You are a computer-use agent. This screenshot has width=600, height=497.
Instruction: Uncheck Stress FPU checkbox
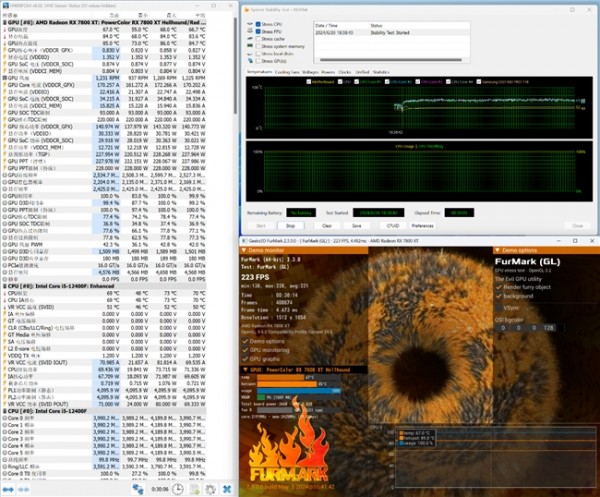(x=258, y=31)
